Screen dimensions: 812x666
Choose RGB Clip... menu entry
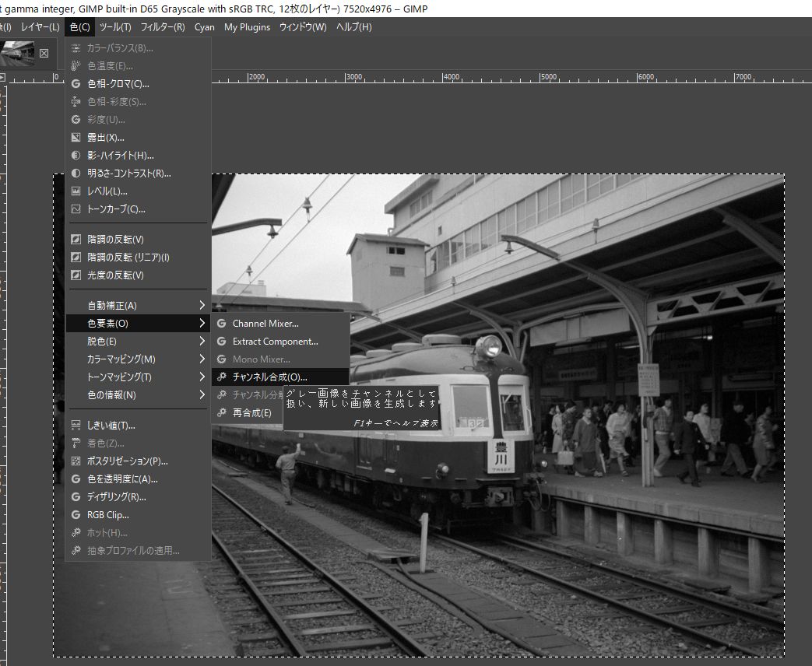point(139,515)
